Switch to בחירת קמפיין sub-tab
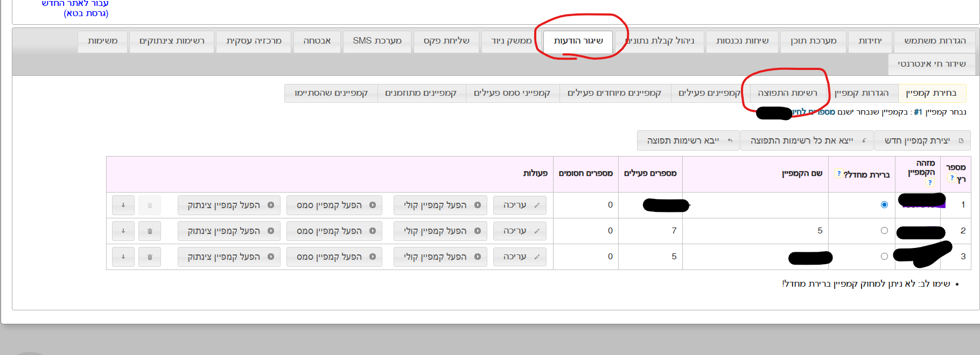This screenshot has height=355, width=980. point(932,93)
